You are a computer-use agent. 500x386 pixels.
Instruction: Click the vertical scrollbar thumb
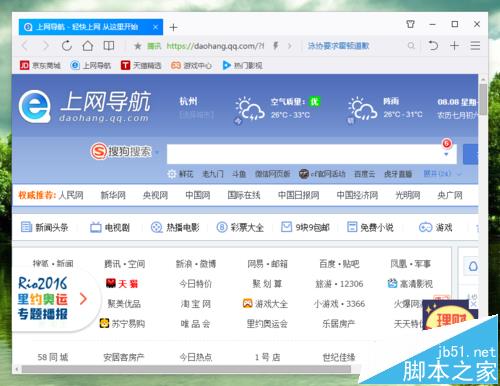[483, 99]
